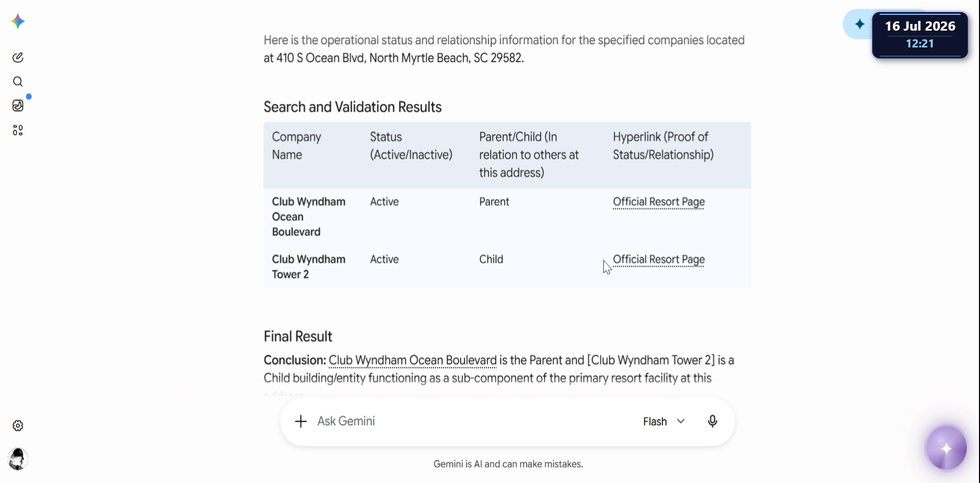
Task: Click the Gemini sparkle logo
Action: click(18, 21)
